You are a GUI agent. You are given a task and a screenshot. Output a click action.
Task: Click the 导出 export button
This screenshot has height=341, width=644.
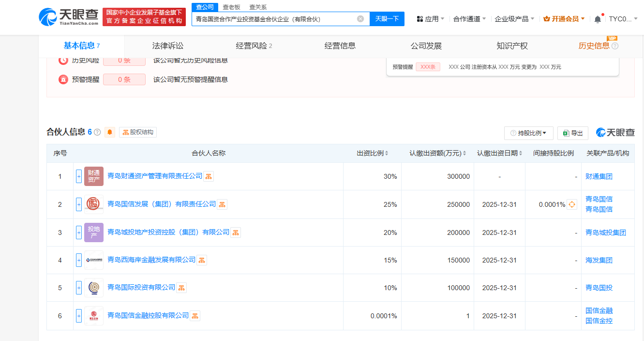(573, 133)
